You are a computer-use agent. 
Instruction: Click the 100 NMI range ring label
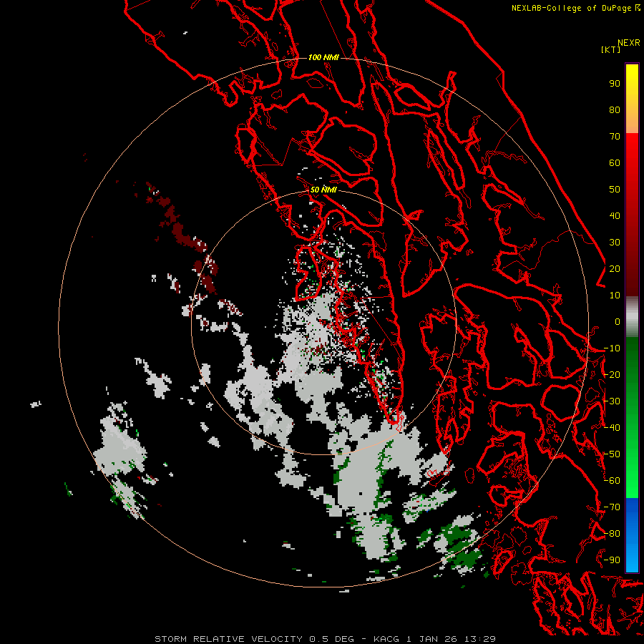[x=323, y=57]
